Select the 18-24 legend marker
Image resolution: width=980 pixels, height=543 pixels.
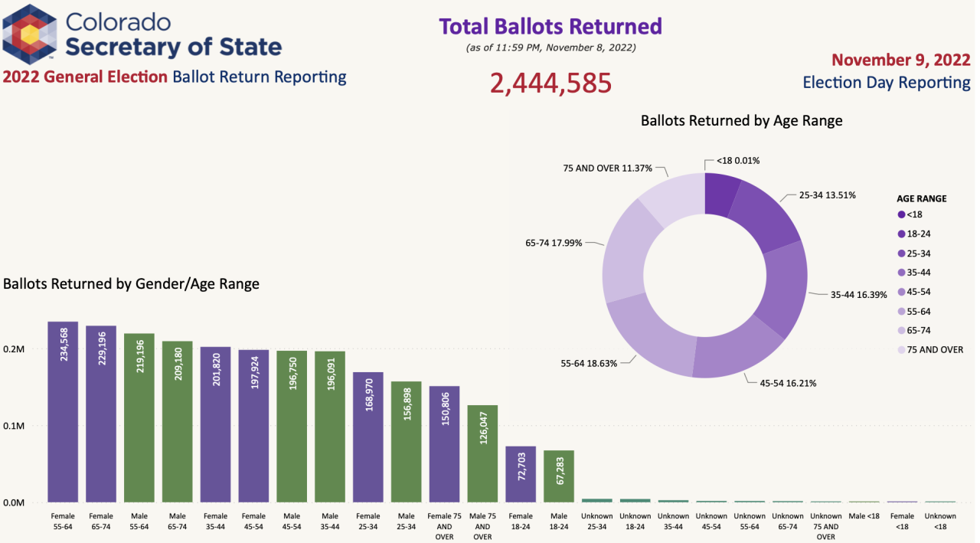(902, 234)
